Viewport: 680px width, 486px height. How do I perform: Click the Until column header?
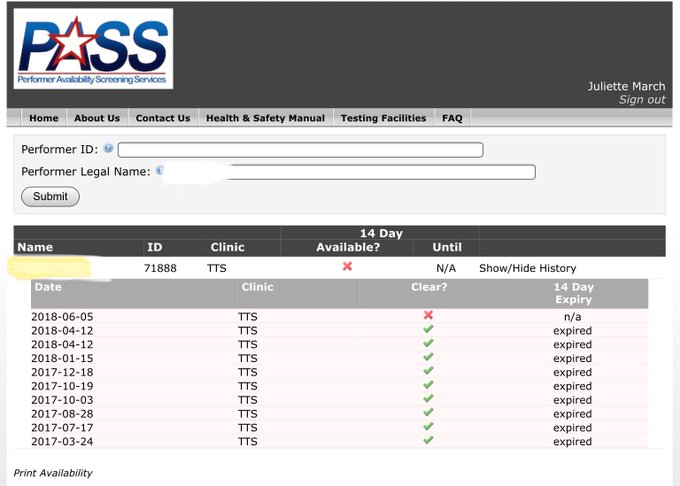tap(447, 247)
